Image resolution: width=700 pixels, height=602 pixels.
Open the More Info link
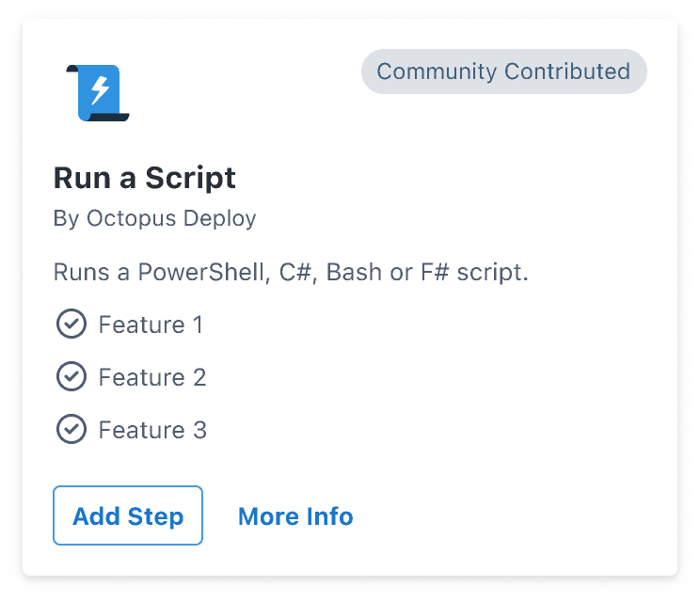pyautogui.click(x=295, y=516)
